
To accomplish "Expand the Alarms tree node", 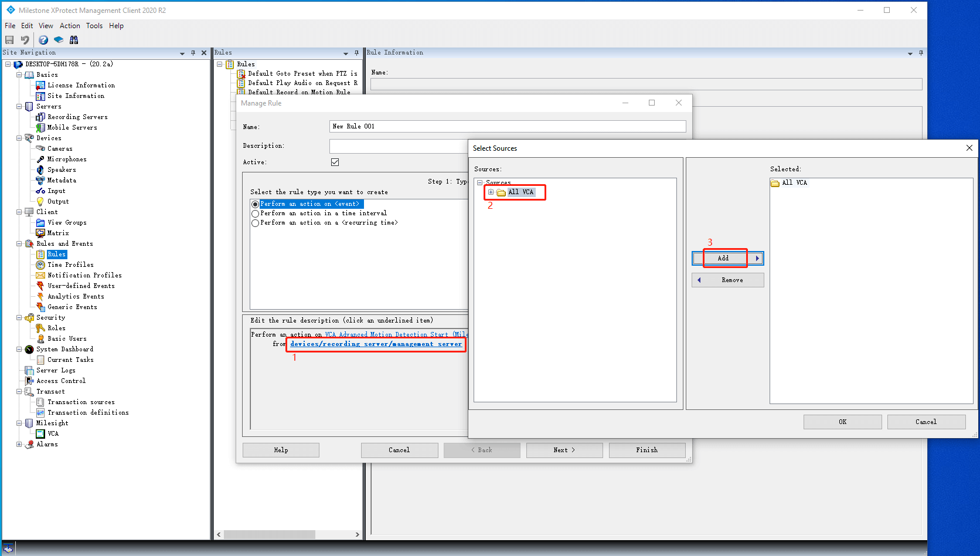I will pos(19,444).
